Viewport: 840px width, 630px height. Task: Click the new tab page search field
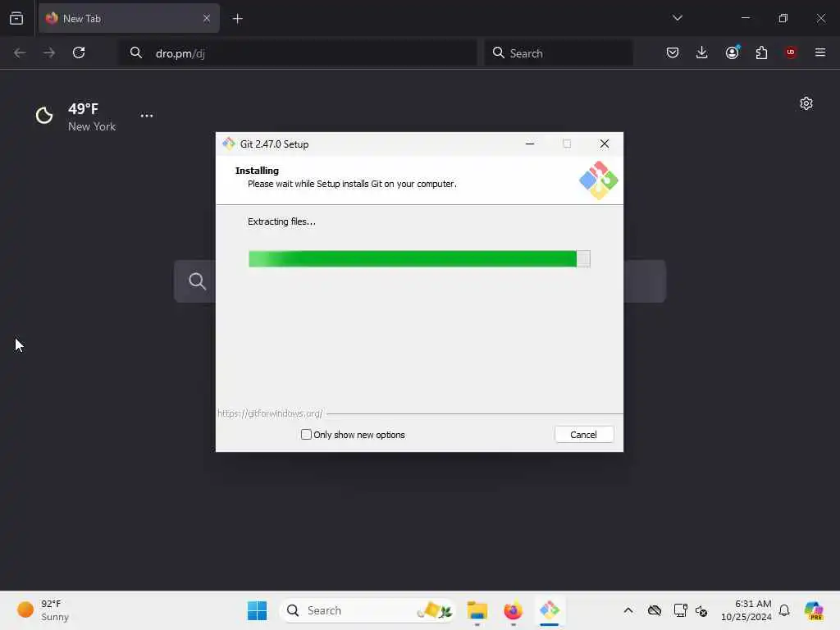419,281
